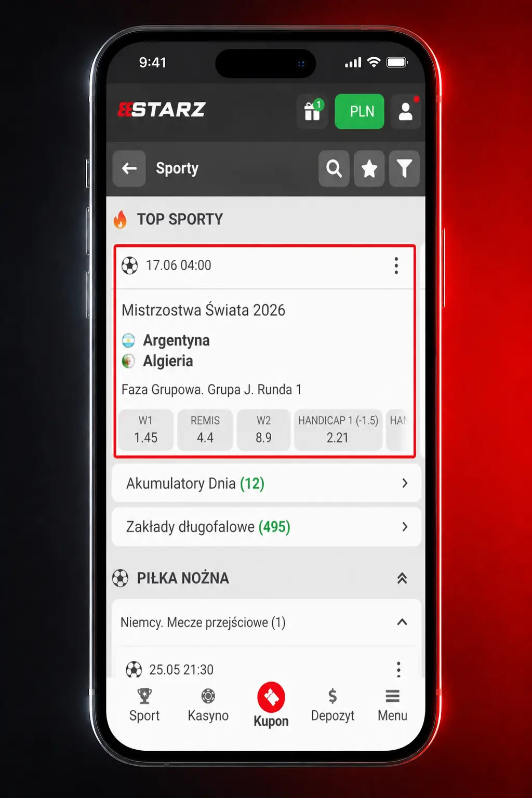The height and width of the screenshot is (798, 532).
Task: Click the Algeria flag icon
Action: pyautogui.click(x=128, y=361)
